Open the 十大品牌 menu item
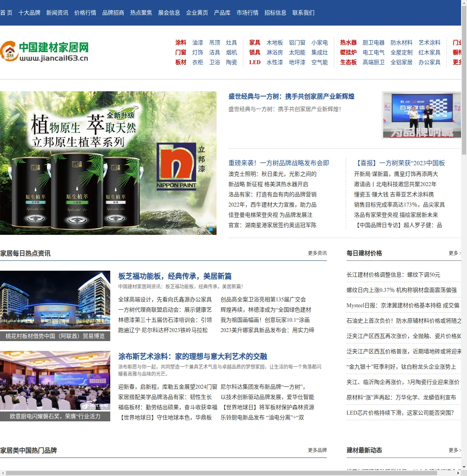This screenshot has width=467, height=476. (30, 13)
